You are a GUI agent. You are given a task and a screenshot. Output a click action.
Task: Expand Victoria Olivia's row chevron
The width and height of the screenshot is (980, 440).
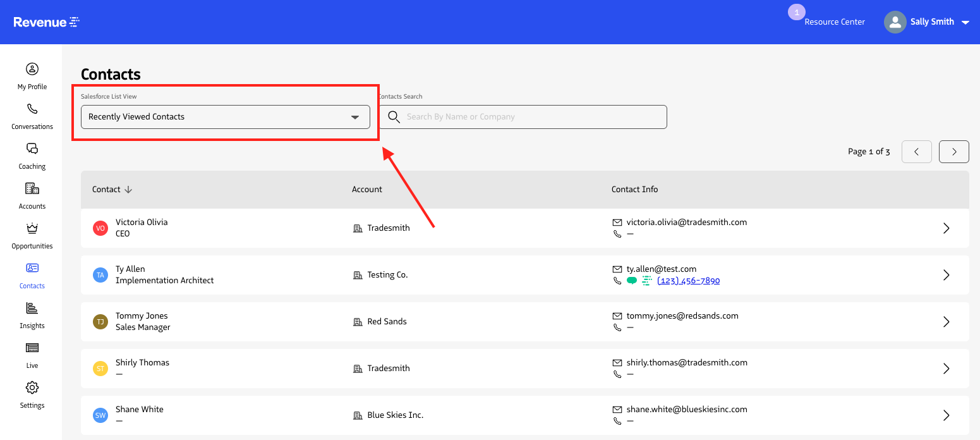tap(946, 228)
